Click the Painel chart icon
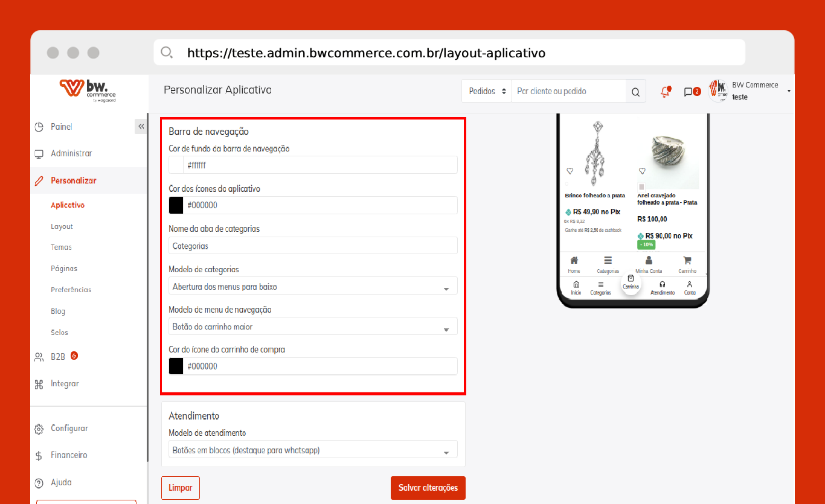The width and height of the screenshot is (825, 504). (39, 127)
